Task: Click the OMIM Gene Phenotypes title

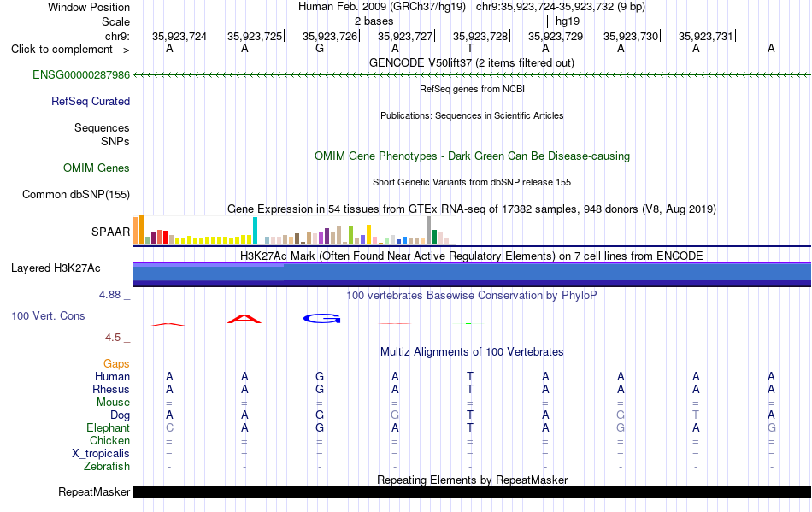Action: point(473,156)
